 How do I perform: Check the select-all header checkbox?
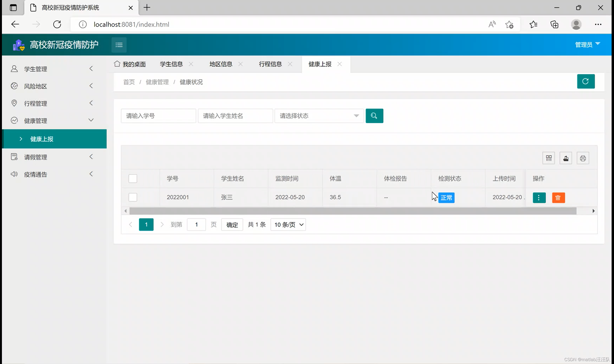click(133, 179)
